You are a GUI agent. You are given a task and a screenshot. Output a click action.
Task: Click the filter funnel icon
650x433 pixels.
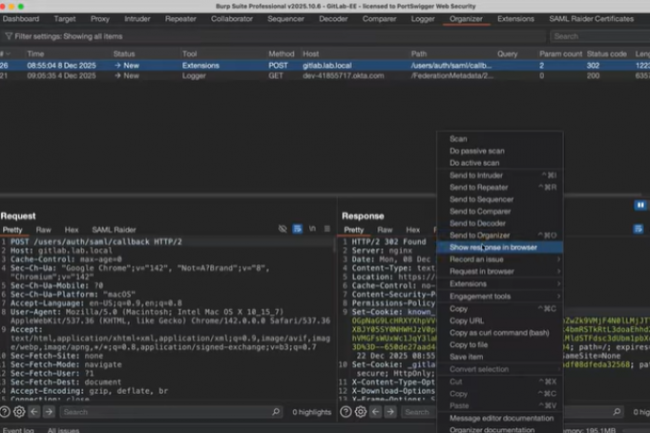coord(8,36)
